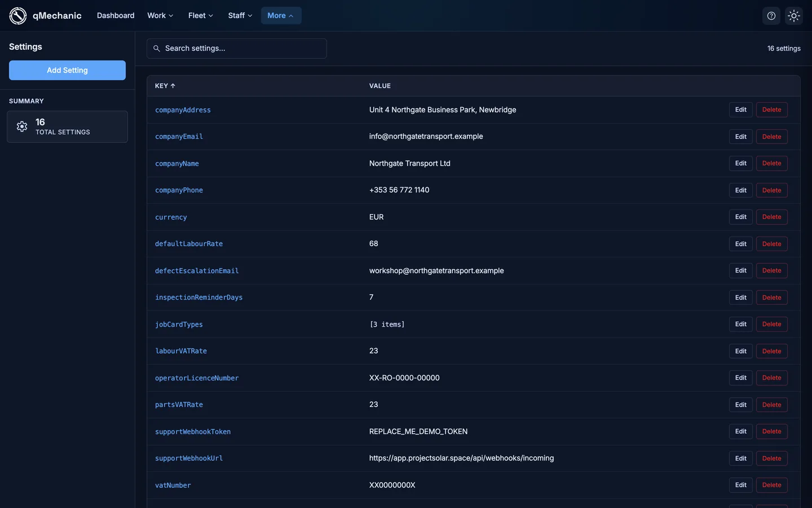Viewport: 812px width, 508px height.
Task: Delete the companyName setting
Action: tap(772, 164)
